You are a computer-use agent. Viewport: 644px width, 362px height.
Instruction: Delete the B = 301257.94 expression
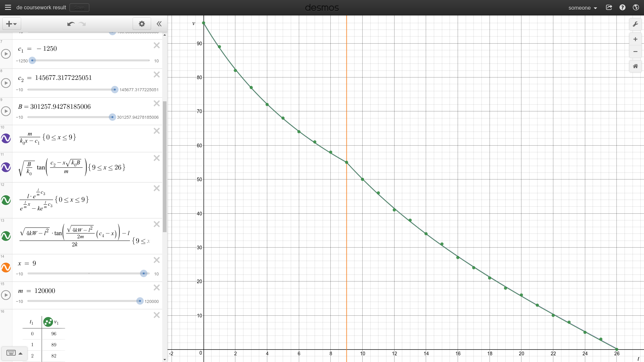pyautogui.click(x=156, y=103)
